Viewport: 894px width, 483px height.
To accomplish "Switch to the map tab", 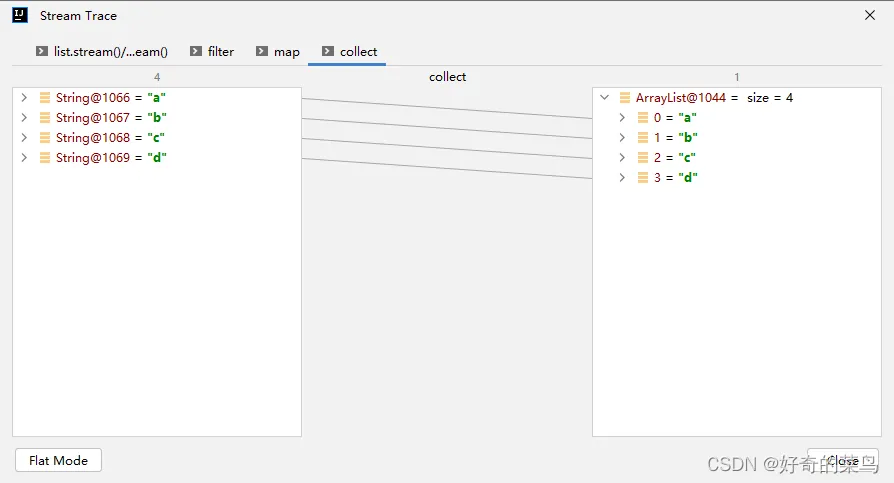I will 286,51.
